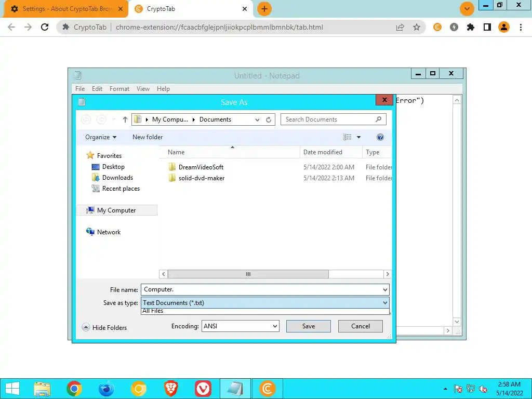Click the File name input field
This screenshot has width=532, height=399.
coord(261,290)
